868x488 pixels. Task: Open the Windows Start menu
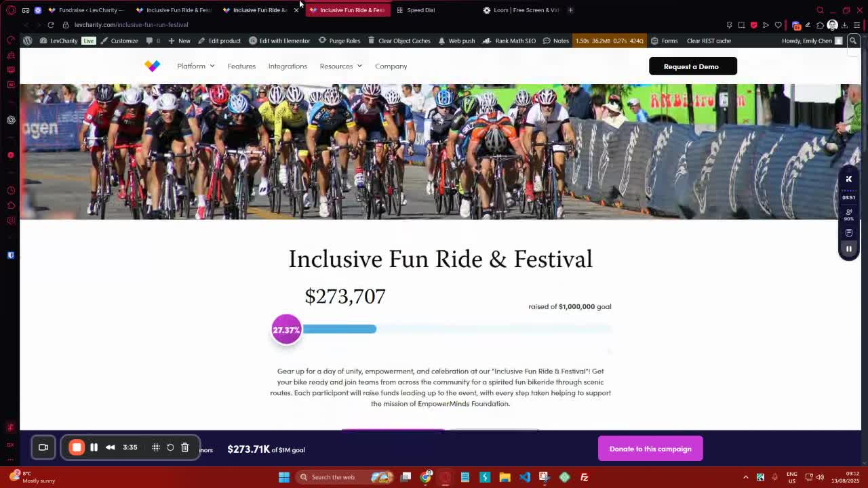click(x=284, y=477)
